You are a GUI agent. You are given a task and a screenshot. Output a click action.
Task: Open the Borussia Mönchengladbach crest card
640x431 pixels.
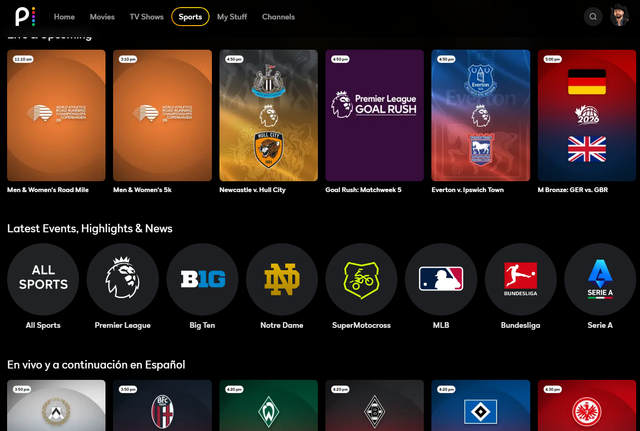[x=375, y=405]
